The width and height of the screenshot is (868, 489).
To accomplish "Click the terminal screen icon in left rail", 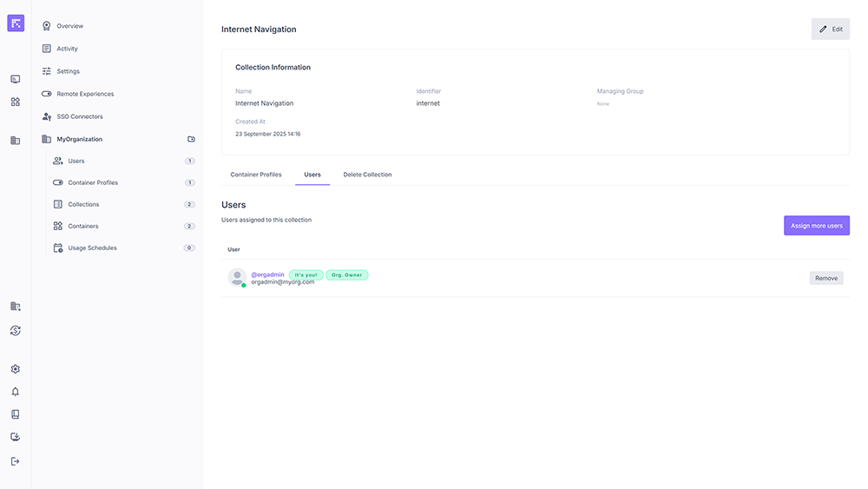I will pyautogui.click(x=15, y=79).
